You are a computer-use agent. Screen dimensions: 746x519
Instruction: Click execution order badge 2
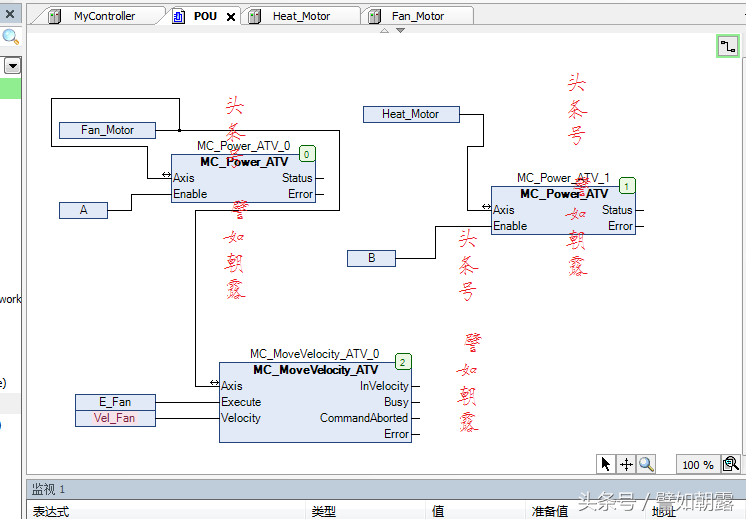(403, 362)
